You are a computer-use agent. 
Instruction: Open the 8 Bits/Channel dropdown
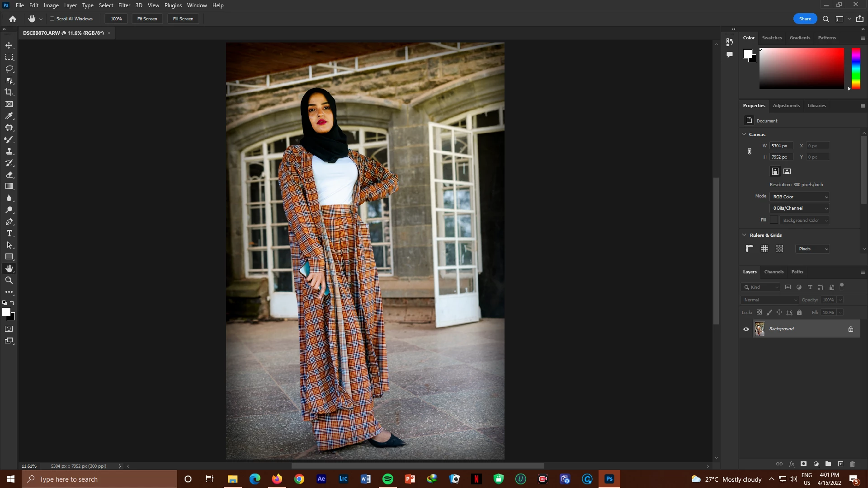[800, 208]
